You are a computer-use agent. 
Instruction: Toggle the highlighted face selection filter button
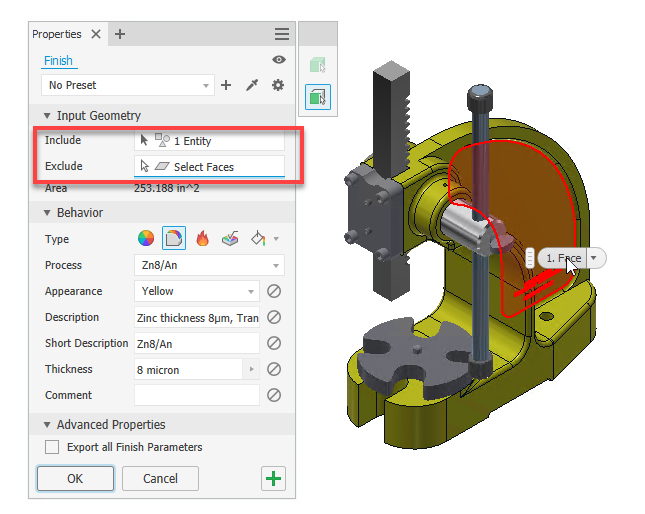(318, 98)
